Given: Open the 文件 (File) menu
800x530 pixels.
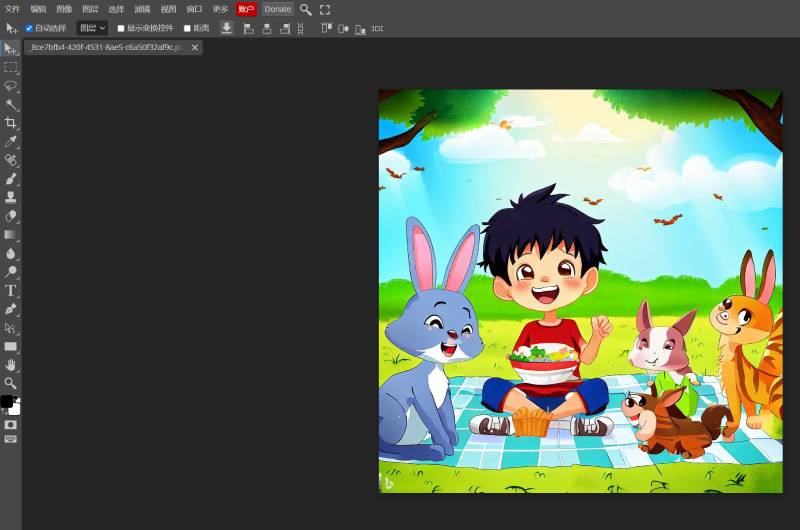Looking at the screenshot, I should pyautogui.click(x=12, y=9).
